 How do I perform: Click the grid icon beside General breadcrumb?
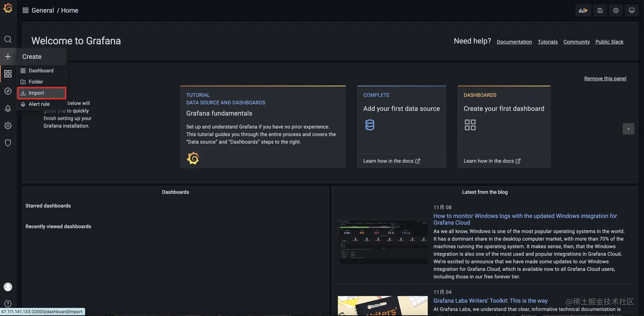coord(26,10)
